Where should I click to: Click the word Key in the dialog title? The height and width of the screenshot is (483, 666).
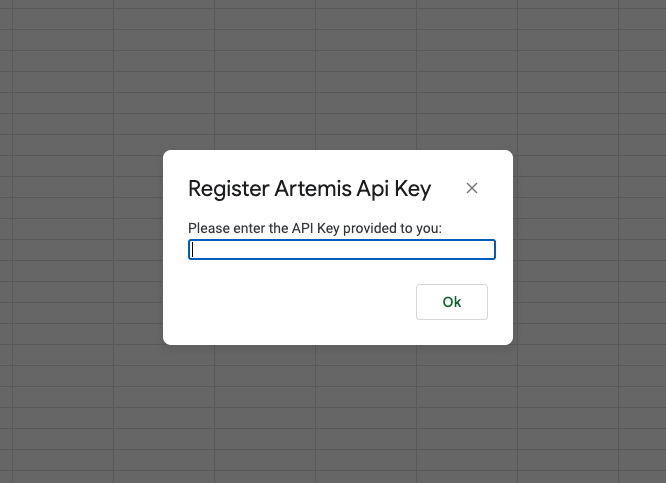pos(412,189)
